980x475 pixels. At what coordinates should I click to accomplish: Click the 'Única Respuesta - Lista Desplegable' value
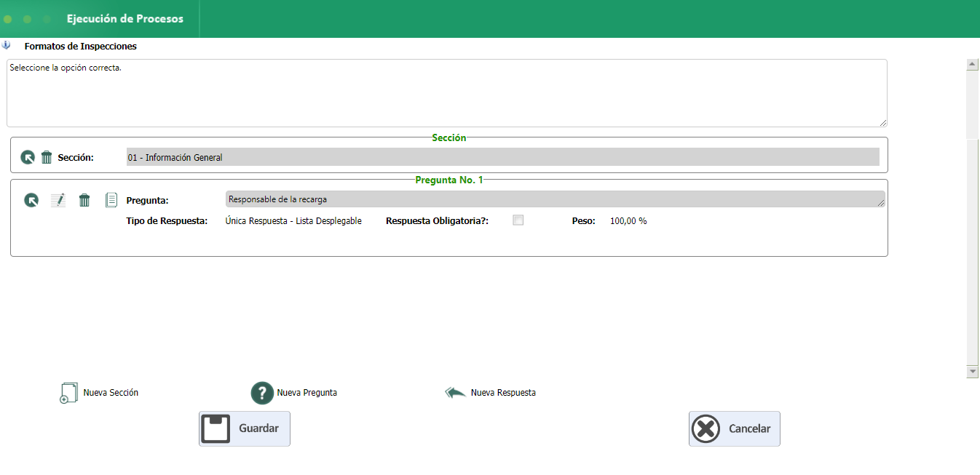coord(293,220)
